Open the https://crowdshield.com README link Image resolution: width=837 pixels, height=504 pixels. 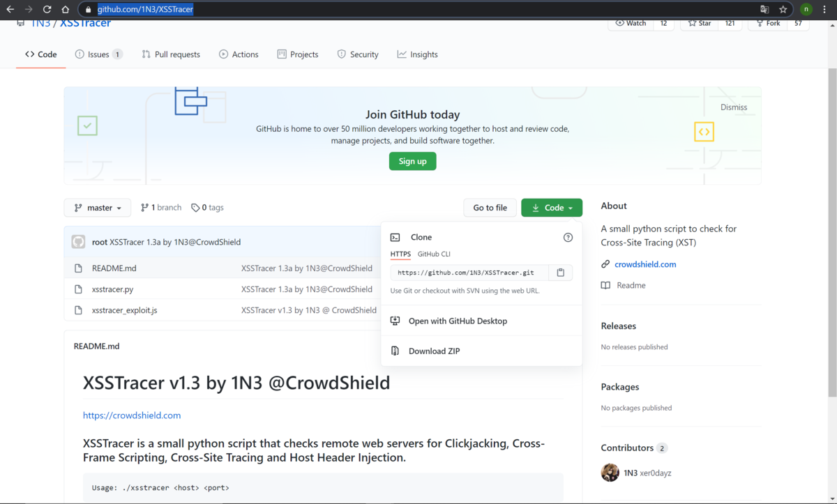132,415
